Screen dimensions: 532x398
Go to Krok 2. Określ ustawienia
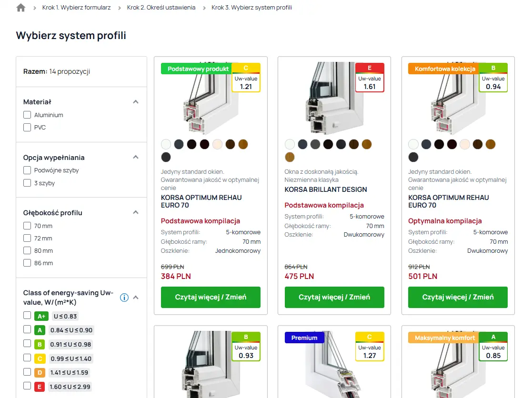point(161,8)
